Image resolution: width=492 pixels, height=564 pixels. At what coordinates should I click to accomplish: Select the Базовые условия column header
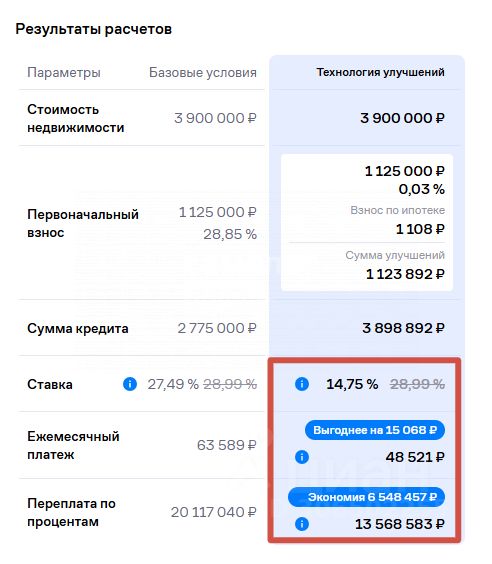pos(203,73)
